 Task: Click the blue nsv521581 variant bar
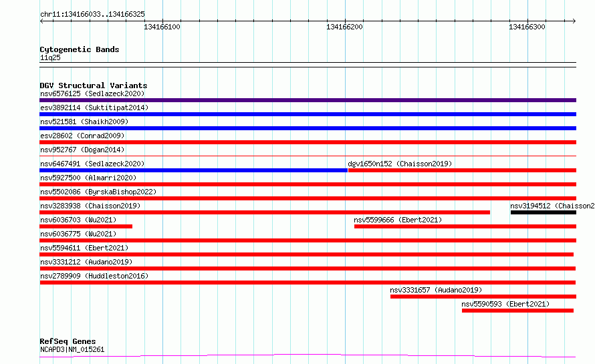tap(308, 128)
